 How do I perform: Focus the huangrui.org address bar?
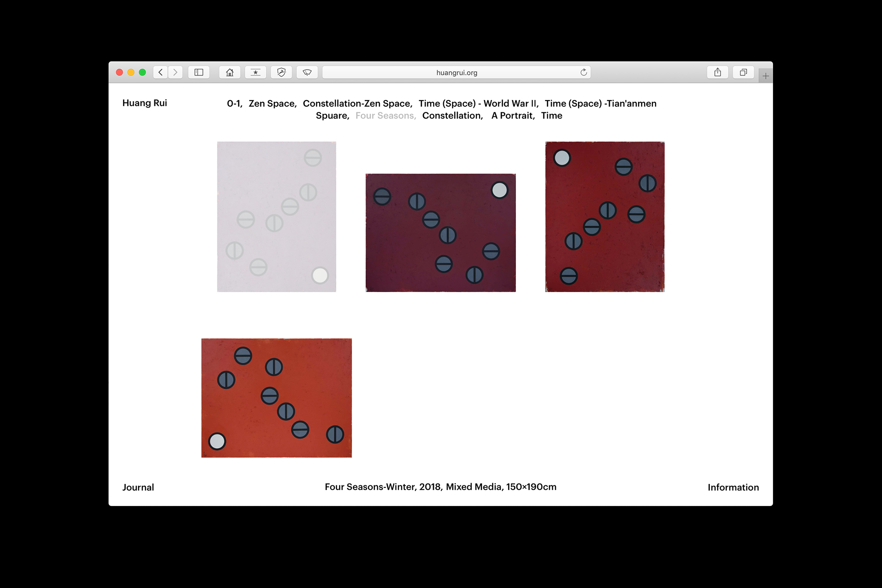456,72
